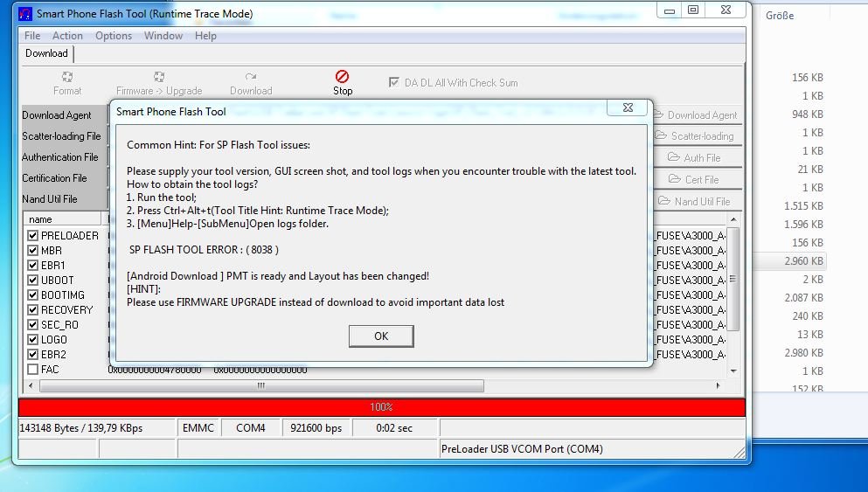The width and height of the screenshot is (868, 492).
Task: Click the 948 KB size in Explorer
Action: pos(807,114)
